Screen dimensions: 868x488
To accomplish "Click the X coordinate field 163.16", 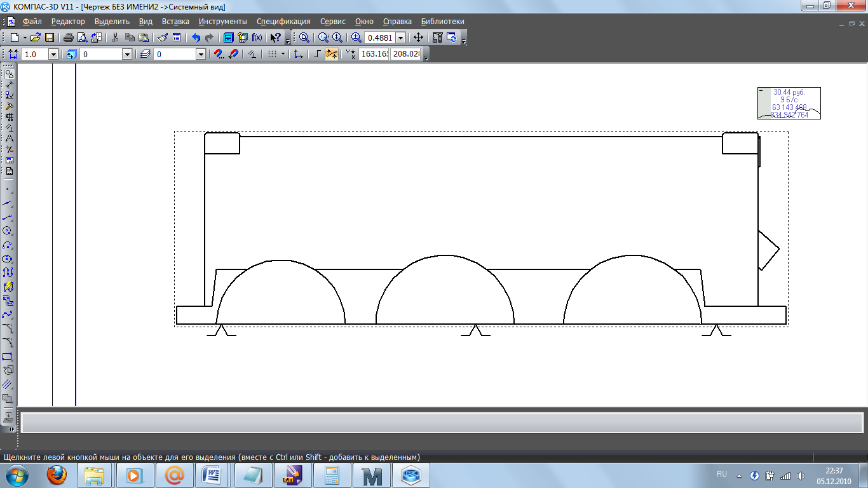I will tap(373, 55).
